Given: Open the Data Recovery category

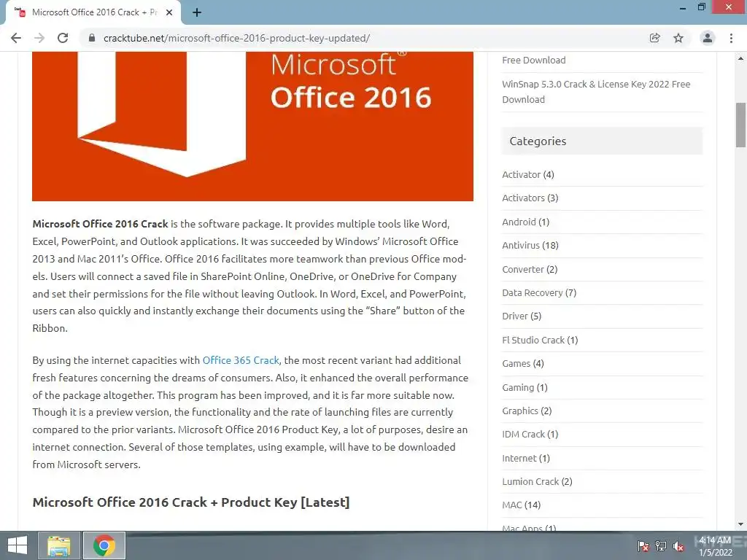Looking at the screenshot, I should point(532,292).
